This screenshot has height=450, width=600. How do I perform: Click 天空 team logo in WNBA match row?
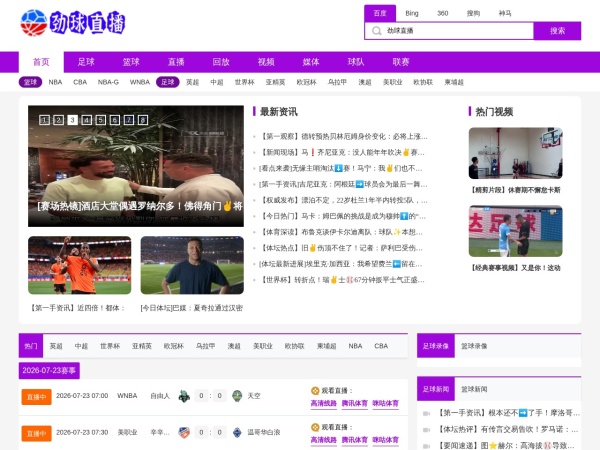coord(237,396)
